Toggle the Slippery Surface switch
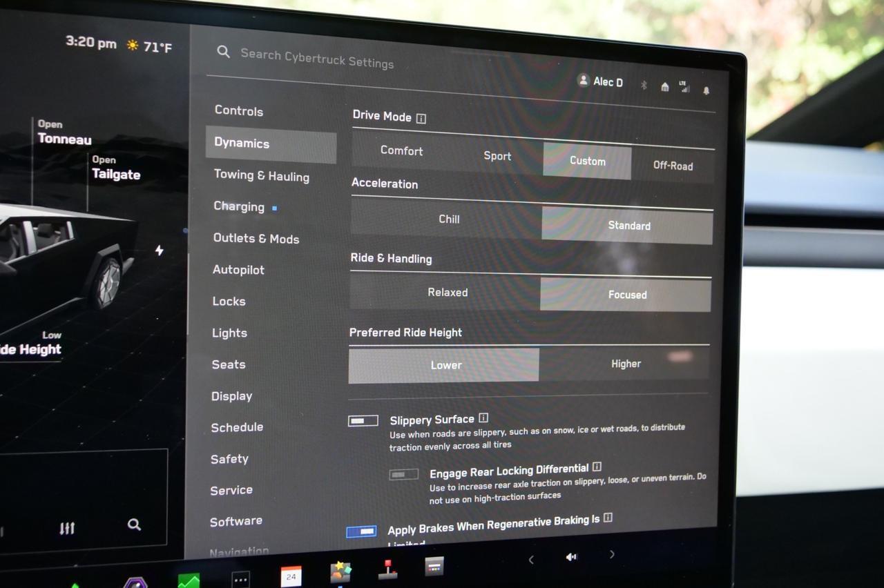 click(363, 420)
